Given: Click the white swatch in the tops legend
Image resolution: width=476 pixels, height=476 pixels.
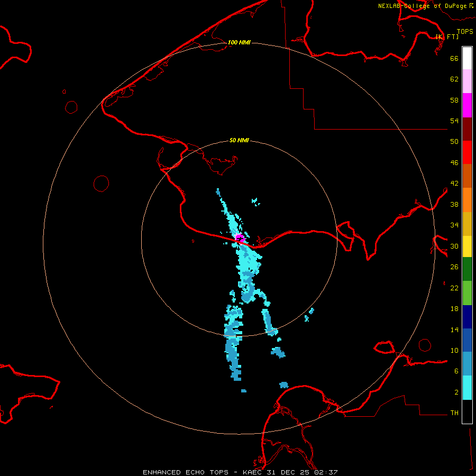Looking at the screenshot, I should click(467, 58).
